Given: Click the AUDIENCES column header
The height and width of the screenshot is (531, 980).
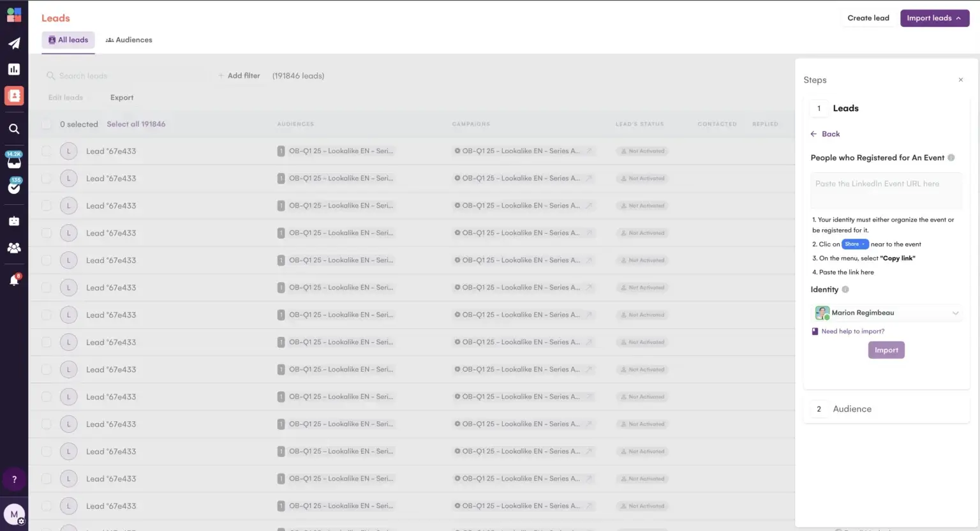Looking at the screenshot, I should tap(295, 124).
